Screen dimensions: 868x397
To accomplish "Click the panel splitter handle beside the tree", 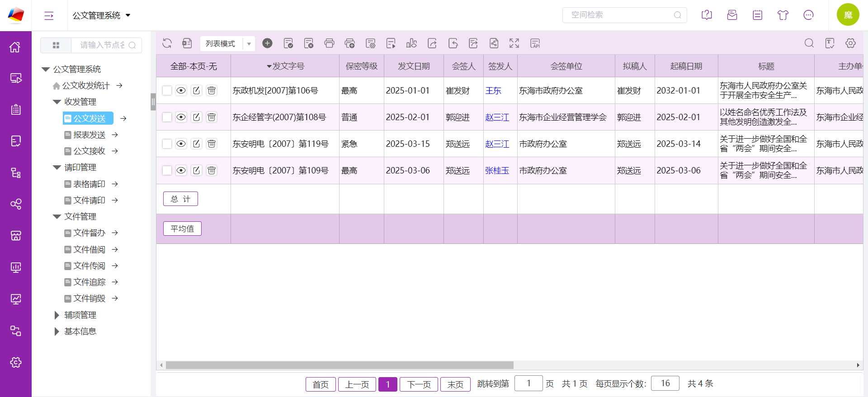I will 153,102.
